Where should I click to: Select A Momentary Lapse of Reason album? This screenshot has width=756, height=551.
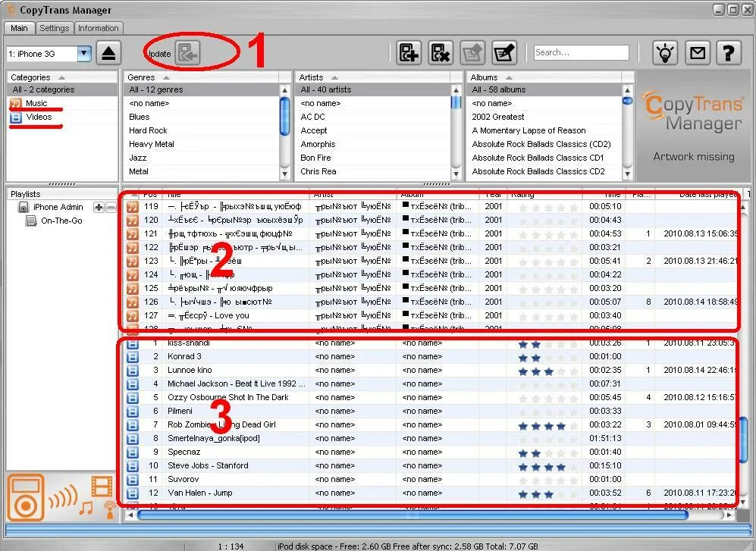[x=544, y=130]
